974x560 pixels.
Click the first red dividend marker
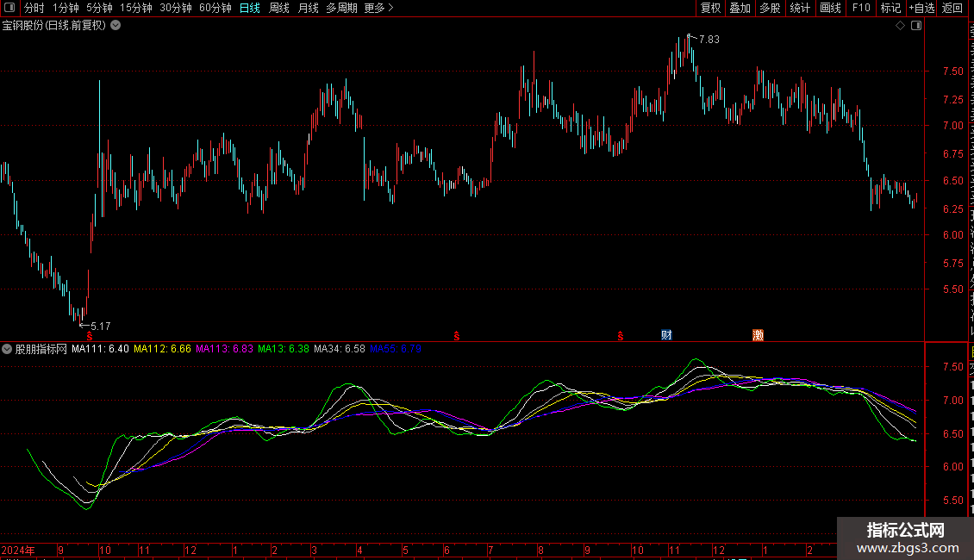(90, 336)
